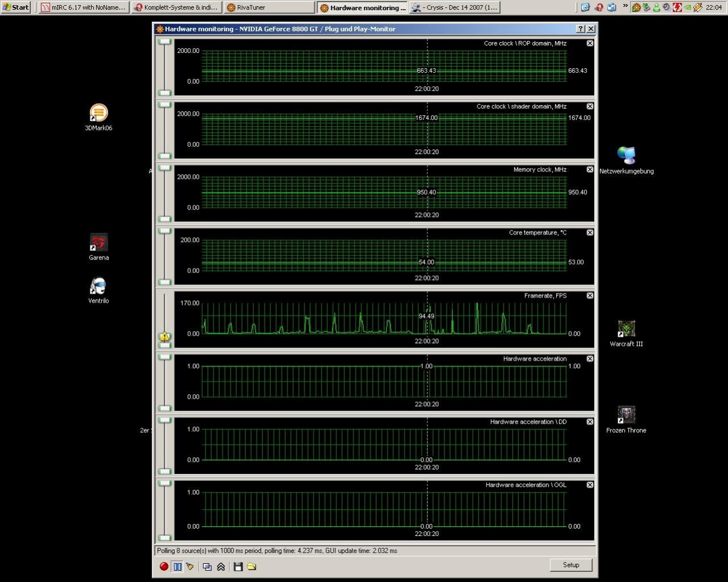
Task: Click the gear RivaTuner tray icon
Action: pyautogui.click(x=636, y=7)
